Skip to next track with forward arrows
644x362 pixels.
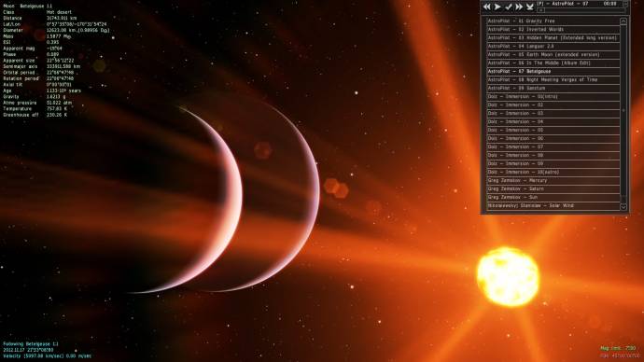[x=519, y=7]
